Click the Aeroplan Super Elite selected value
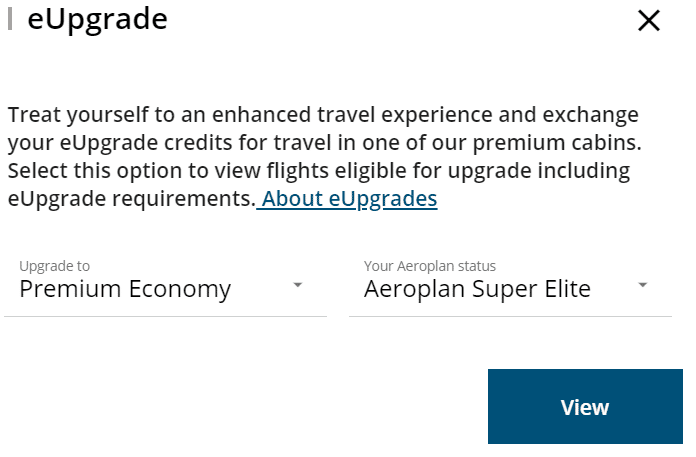The width and height of the screenshot is (696, 457). 477,290
